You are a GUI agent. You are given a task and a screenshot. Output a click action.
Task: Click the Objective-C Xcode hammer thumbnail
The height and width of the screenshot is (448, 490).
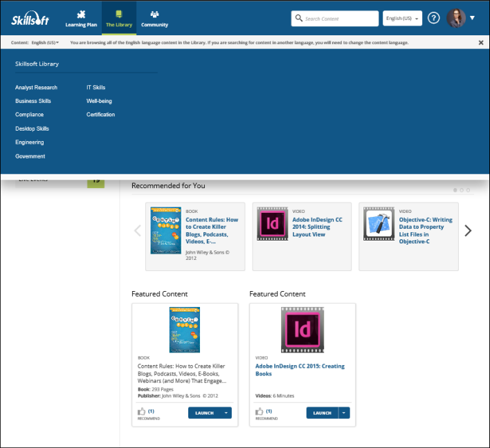379,223
